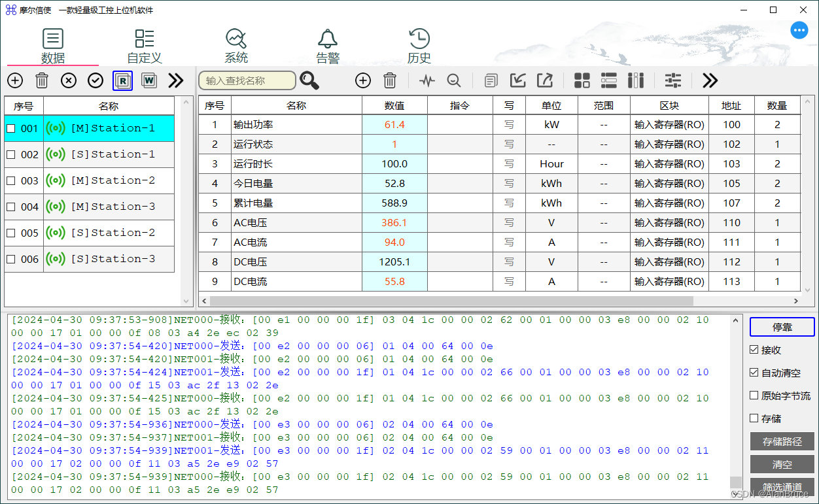Viewport: 819px width, 504px height.
Task: Open the sliders settings icon
Action: pyautogui.click(x=673, y=80)
